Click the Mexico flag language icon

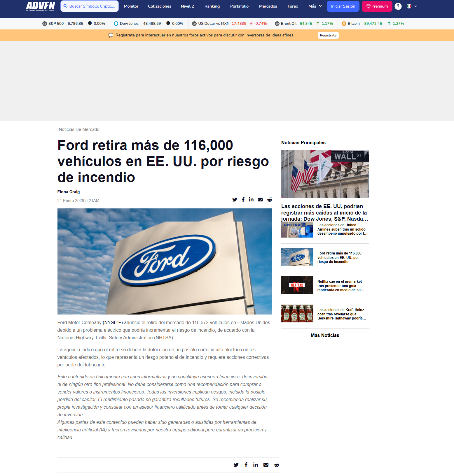click(x=409, y=6)
